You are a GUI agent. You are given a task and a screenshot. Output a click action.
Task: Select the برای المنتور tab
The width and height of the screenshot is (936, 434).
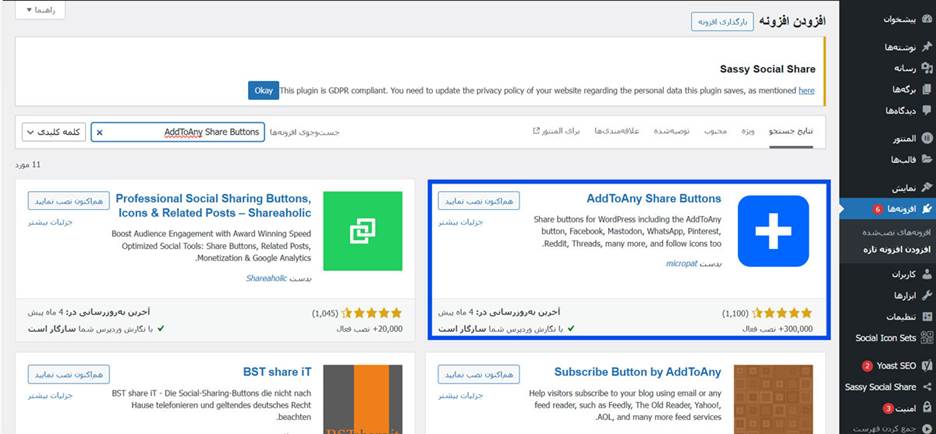(556, 131)
